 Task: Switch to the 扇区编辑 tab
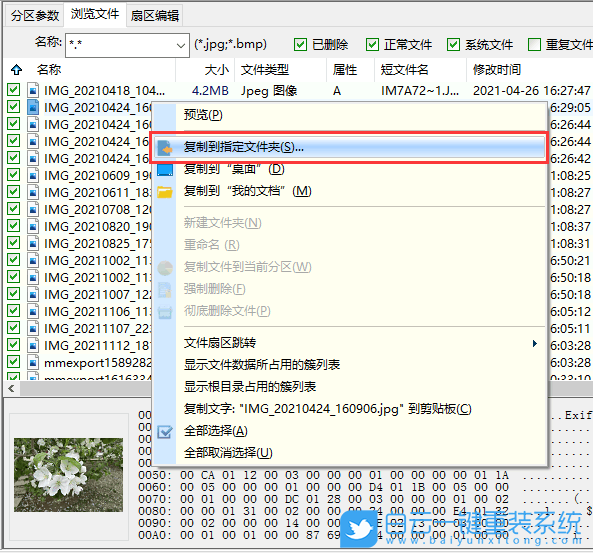coord(155,16)
